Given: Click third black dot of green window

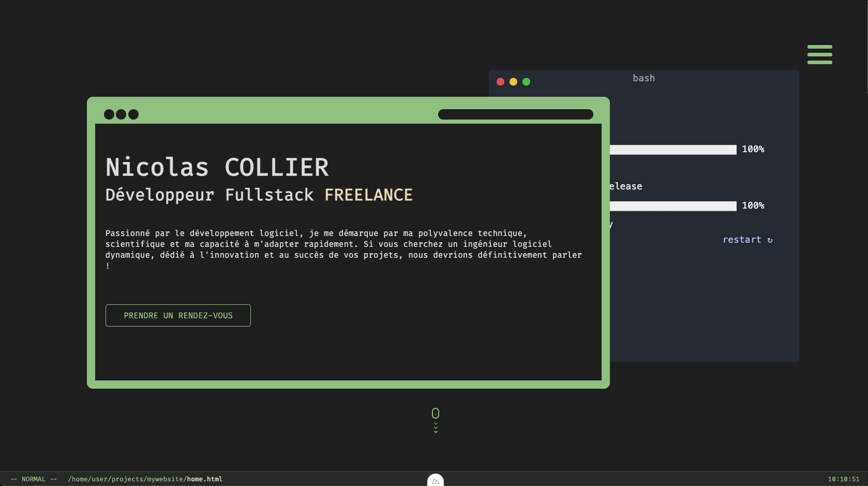Looking at the screenshot, I should click(x=133, y=114).
